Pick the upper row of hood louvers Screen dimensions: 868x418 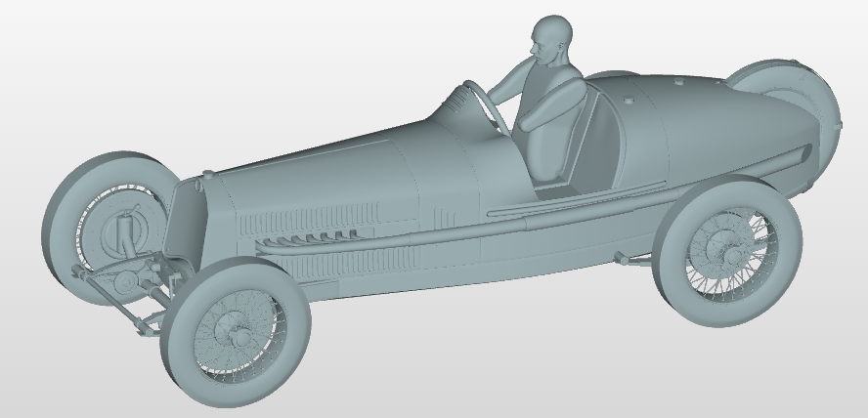[x=308, y=219]
